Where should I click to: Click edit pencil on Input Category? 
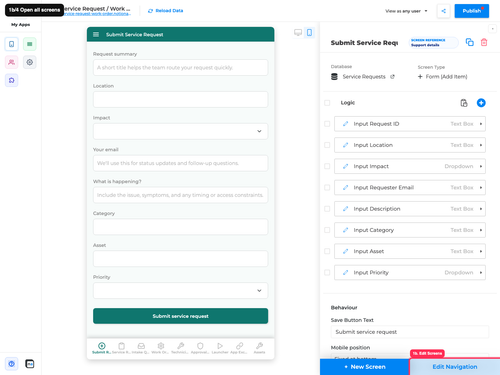click(x=346, y=230)
